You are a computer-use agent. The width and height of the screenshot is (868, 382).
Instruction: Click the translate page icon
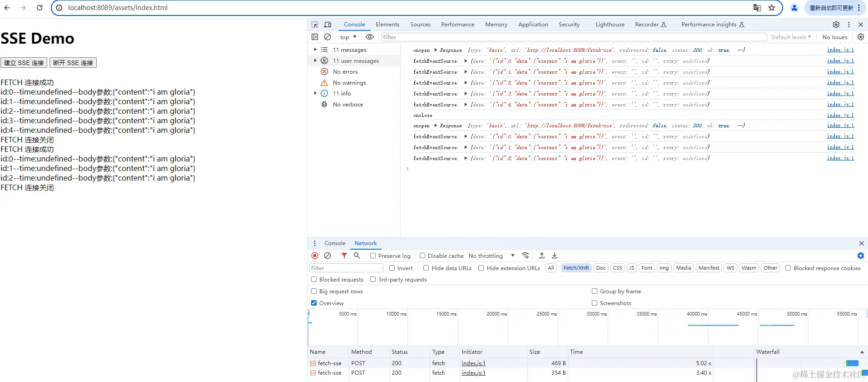(x=757, y=8)
